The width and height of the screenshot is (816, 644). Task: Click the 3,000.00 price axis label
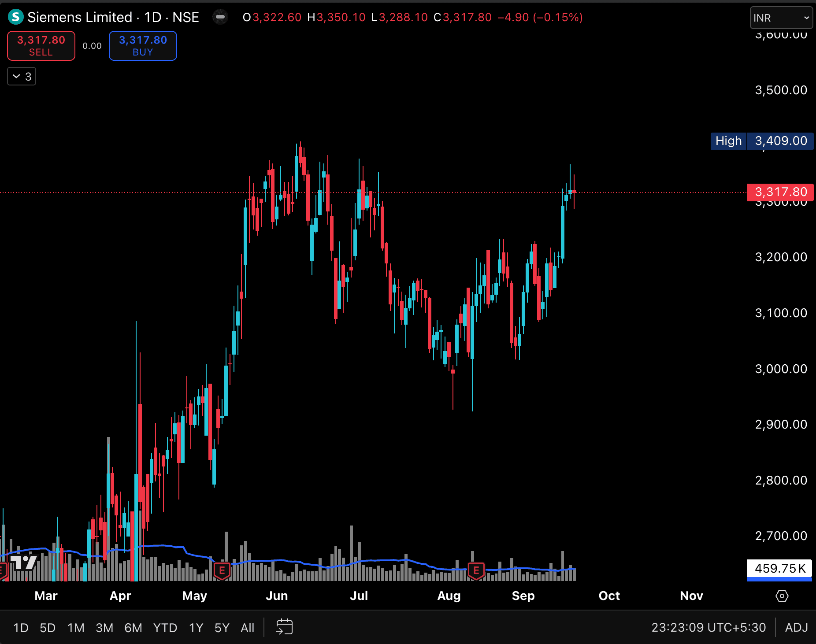point(781,369)
